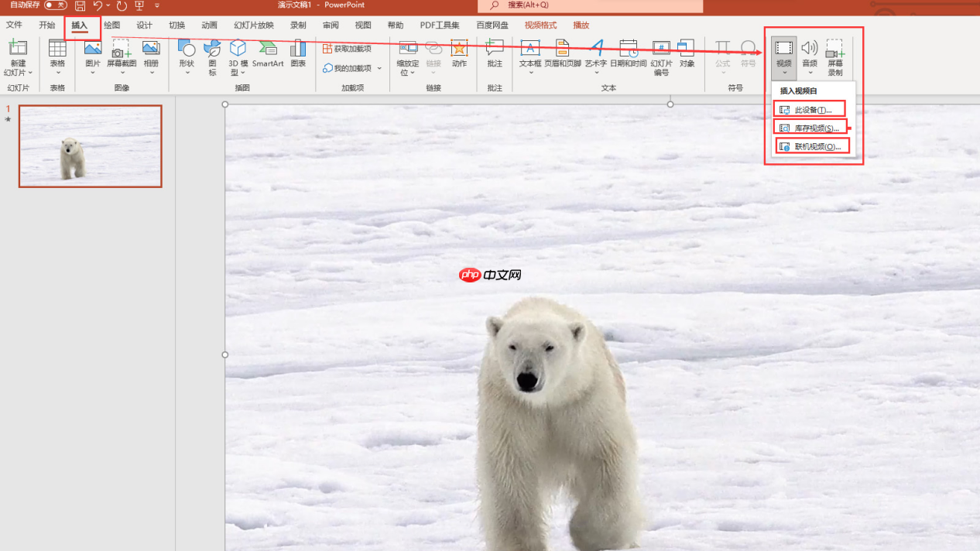Click the 屏幕截图 screenshot icon
980x551 pixels.
(x=122, y=49)
